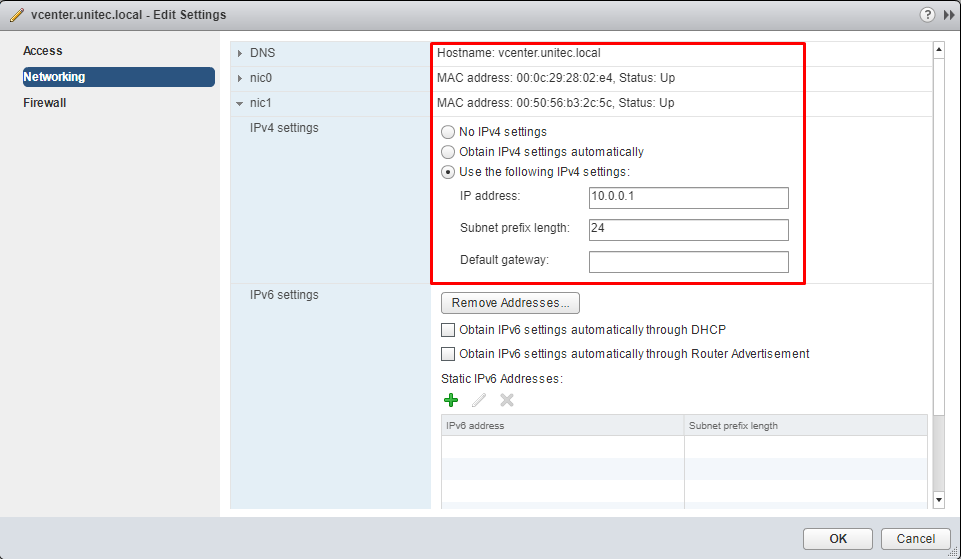The height and width of the screenshot is (559, 961).
Task: Confirm changes with OK button
Action: 838,539
